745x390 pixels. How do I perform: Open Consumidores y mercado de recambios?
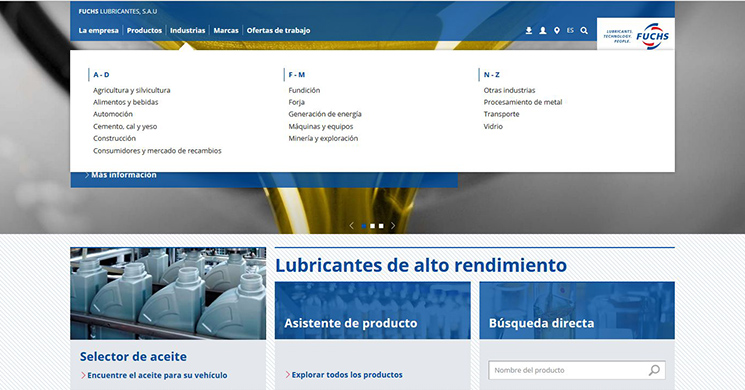pos(157,151)
